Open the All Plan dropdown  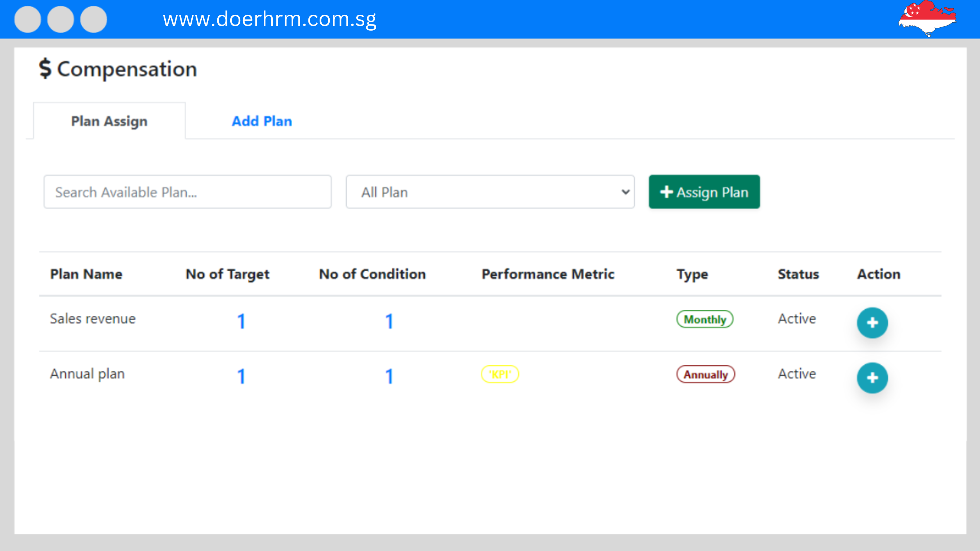[490, 192]
